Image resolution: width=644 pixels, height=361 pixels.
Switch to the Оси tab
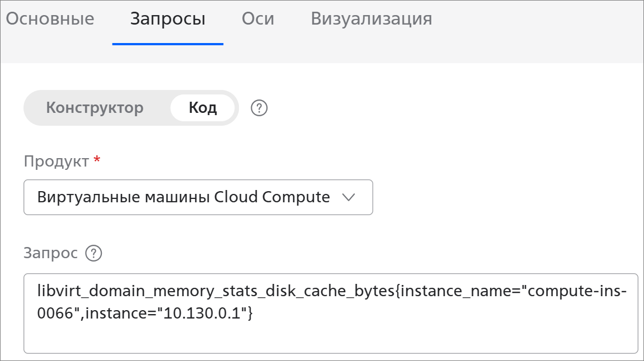coord(257,19)
